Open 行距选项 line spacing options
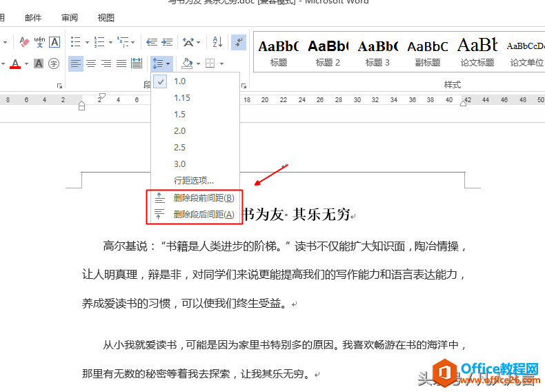Image resolution: width=545 pixels, height=392 pixels. 195,181
